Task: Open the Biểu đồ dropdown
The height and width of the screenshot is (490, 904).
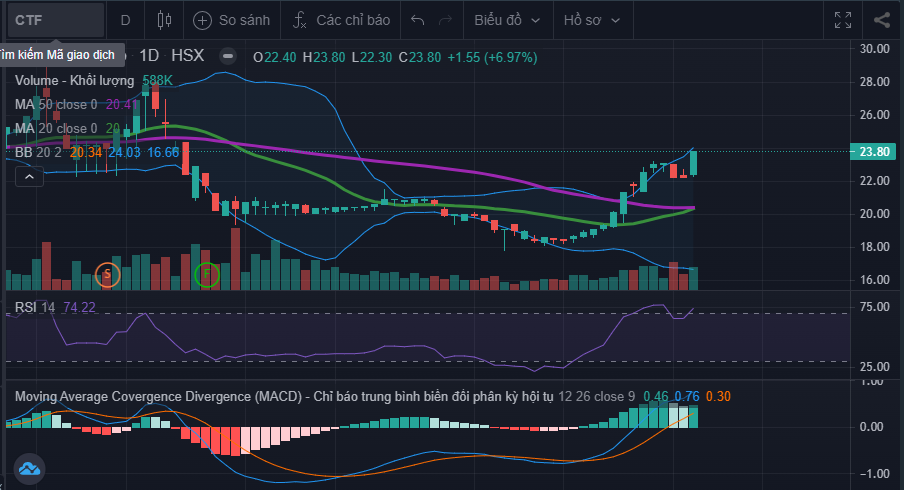Action: [507, 20]
